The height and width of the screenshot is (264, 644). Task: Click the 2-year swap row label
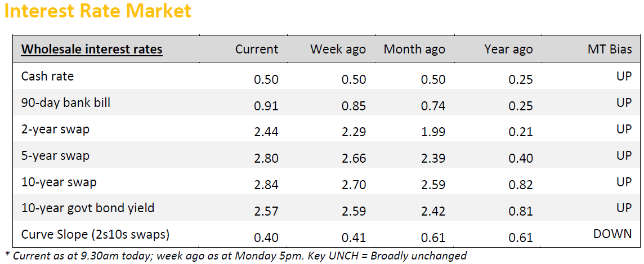[55, 129]
